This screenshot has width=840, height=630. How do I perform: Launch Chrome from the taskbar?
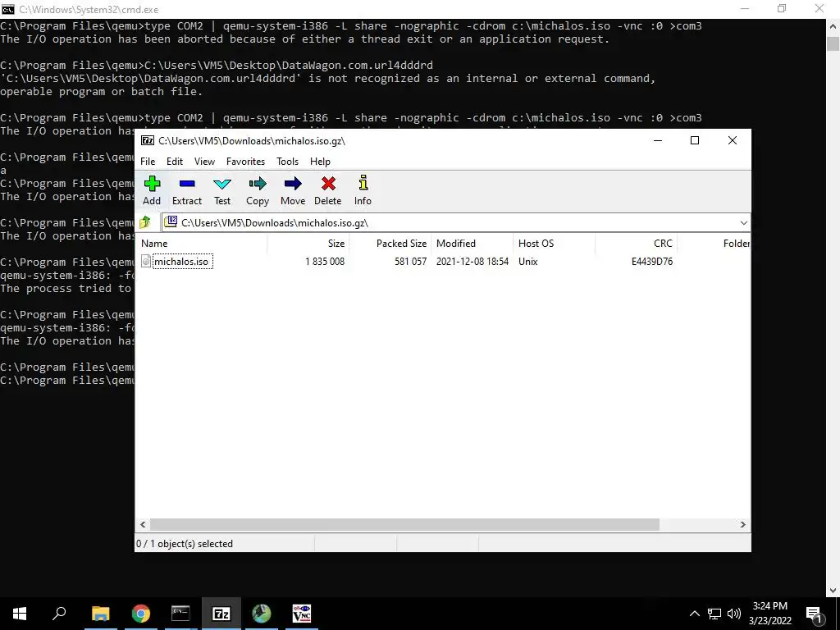pyautogui.click(x=141, y=614)
